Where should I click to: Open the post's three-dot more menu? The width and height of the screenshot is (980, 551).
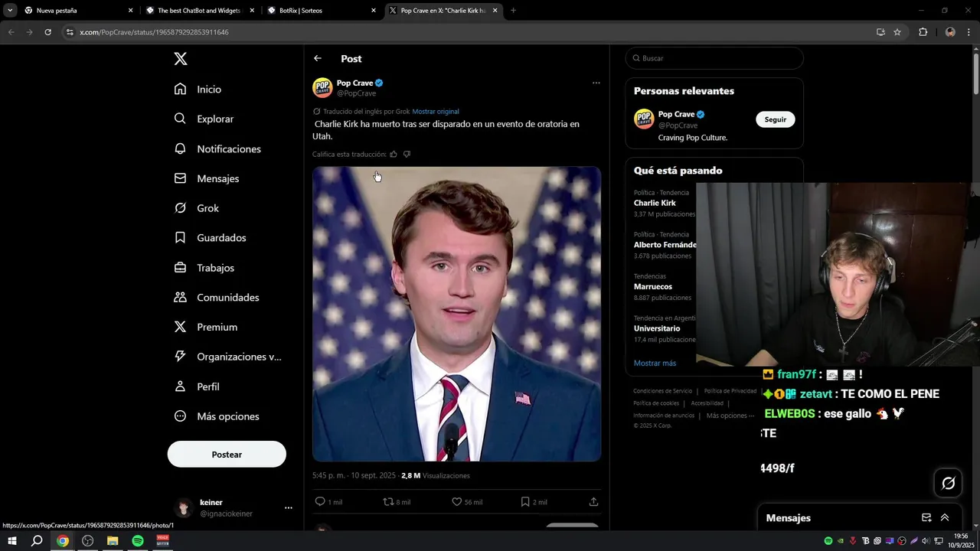pos(596,83)
